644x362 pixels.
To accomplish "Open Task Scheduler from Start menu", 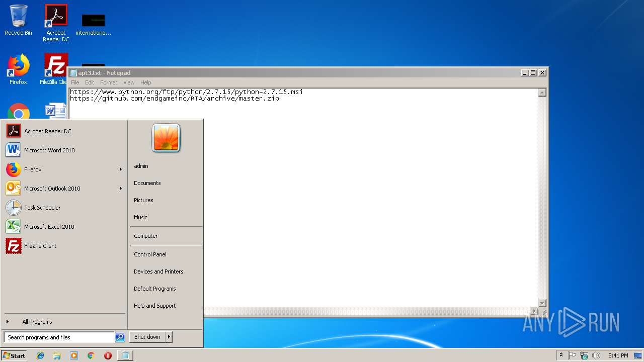I will tap(64, 208).
